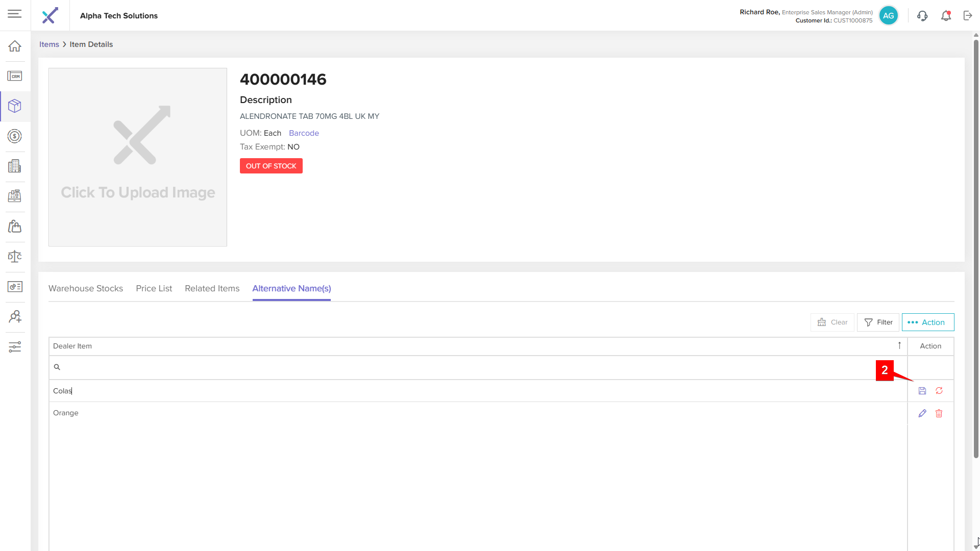Viewport: 980px width, 551px height.
Task: Click the Filter button
Action: click(878, 322)
